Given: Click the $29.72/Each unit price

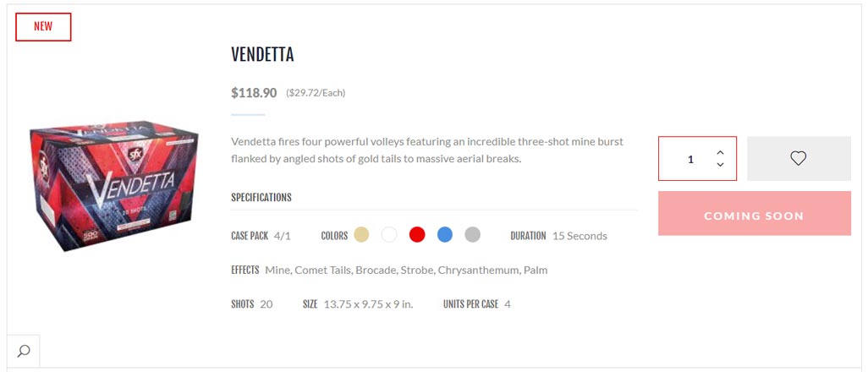Looking at the screenshot, I should [x=316, y=93].
